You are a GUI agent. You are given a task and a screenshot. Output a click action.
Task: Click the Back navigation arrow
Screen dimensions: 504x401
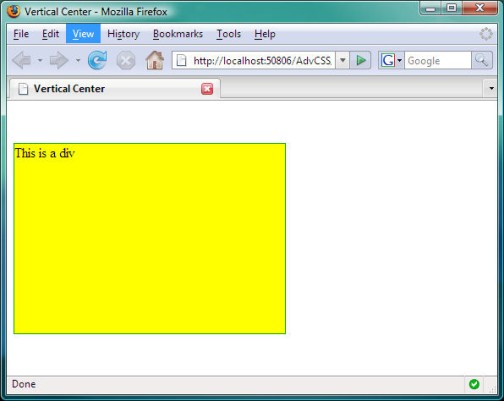click(x=22, y=60)
